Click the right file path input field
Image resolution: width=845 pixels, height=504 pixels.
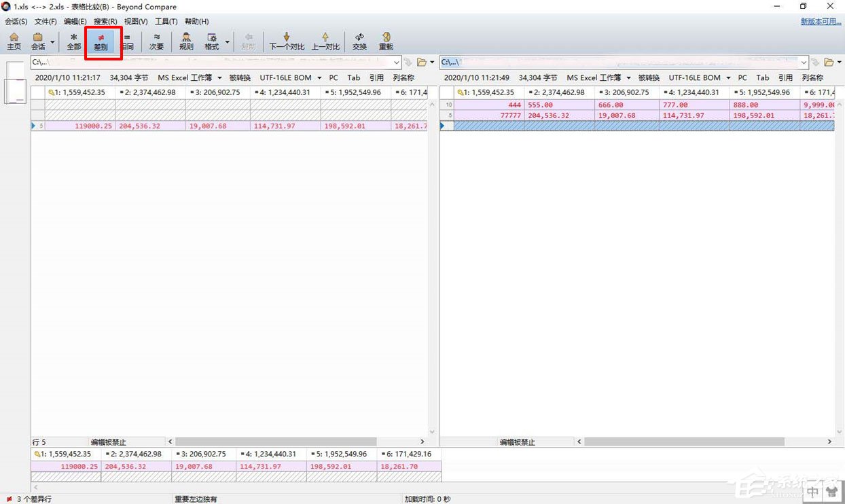point(618,62)
